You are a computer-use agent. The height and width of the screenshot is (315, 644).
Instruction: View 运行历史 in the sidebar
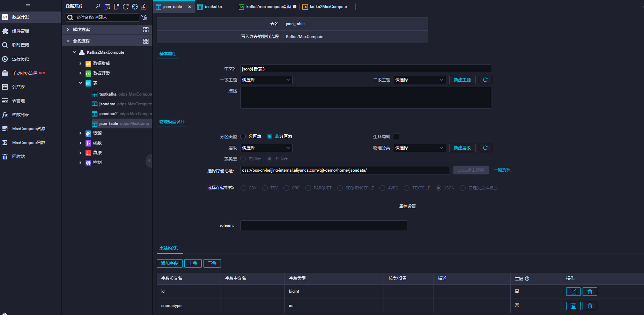click(21, 59)
